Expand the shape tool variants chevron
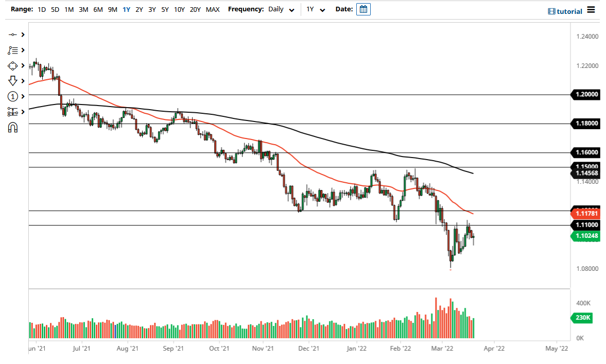The height and width of the screenshot is (364, 606). tap(23, 65)
